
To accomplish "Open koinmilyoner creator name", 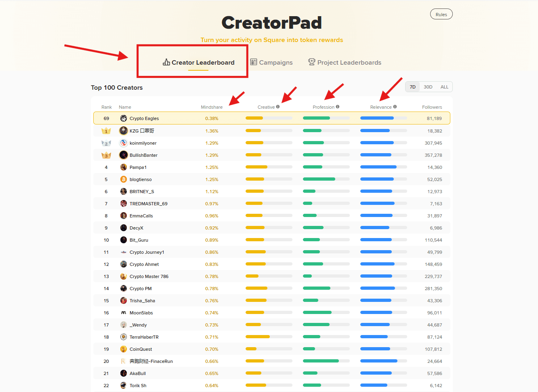I will (x=143, y=143).
